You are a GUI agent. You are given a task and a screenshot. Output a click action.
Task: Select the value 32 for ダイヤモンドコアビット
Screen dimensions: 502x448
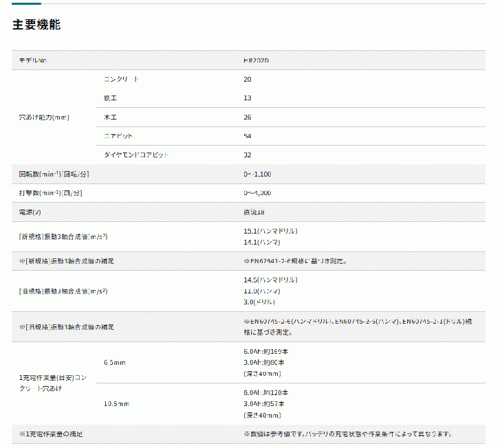click(x=247, y=155)
